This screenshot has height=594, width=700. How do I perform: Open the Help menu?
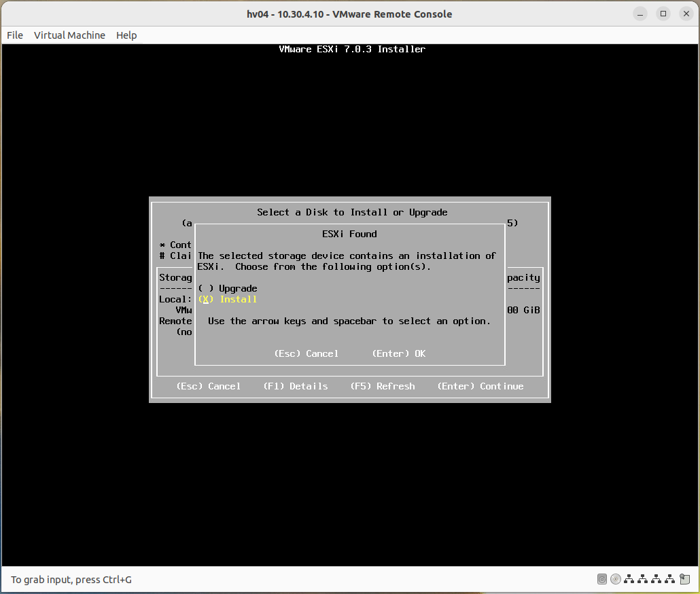tap(126, 35)
